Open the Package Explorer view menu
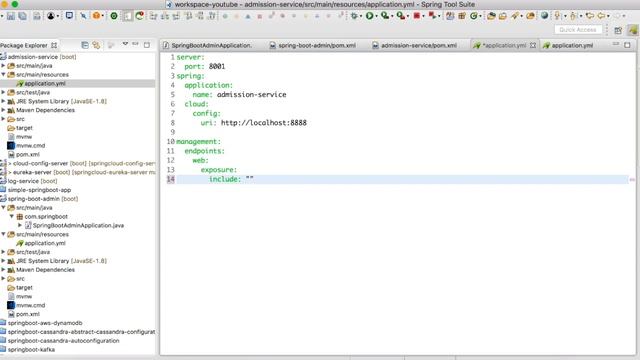640x360 pixels. tap(125, 44)
